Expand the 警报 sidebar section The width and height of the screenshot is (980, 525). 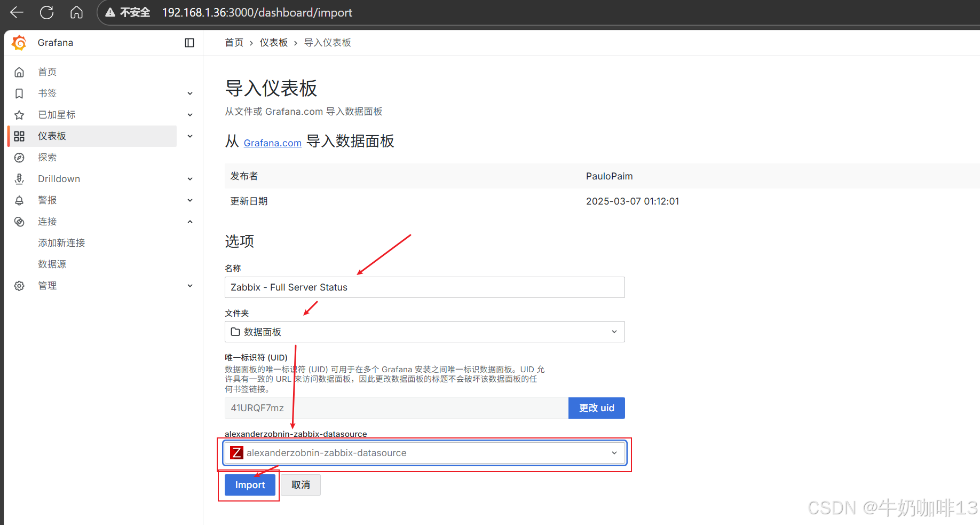190,200
